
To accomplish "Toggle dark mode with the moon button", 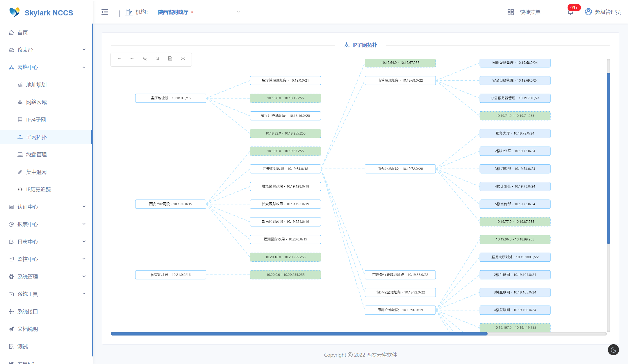I will pyautogui.click(x=613, y=350).
